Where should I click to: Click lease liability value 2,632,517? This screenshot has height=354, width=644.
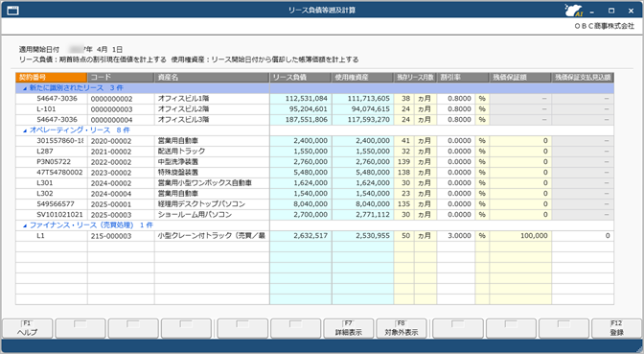click(x=301, y=236)
